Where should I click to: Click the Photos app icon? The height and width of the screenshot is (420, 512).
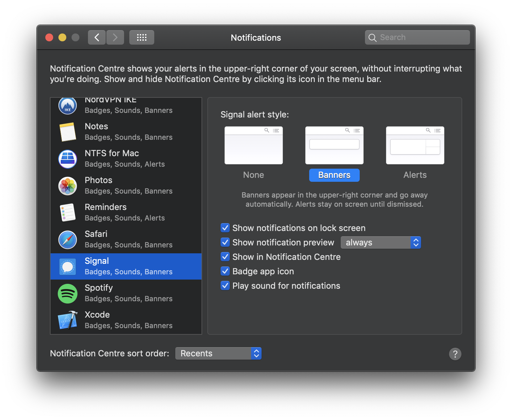[68, 186]
